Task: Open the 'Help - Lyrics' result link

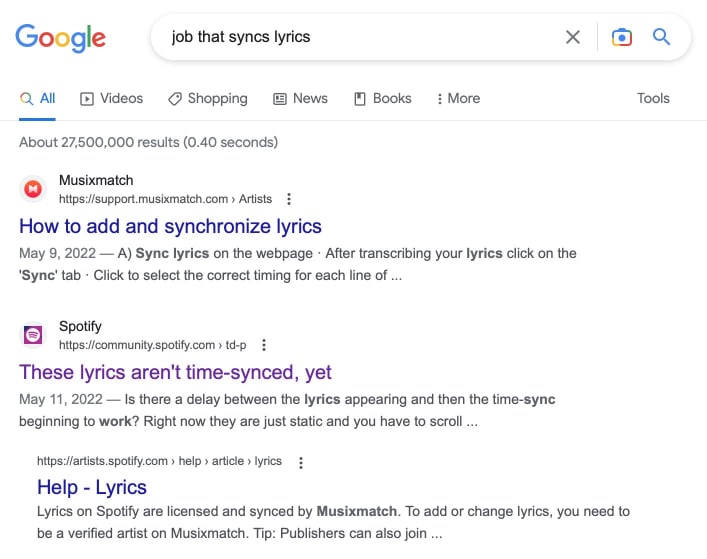Action: tap(92, 487)
